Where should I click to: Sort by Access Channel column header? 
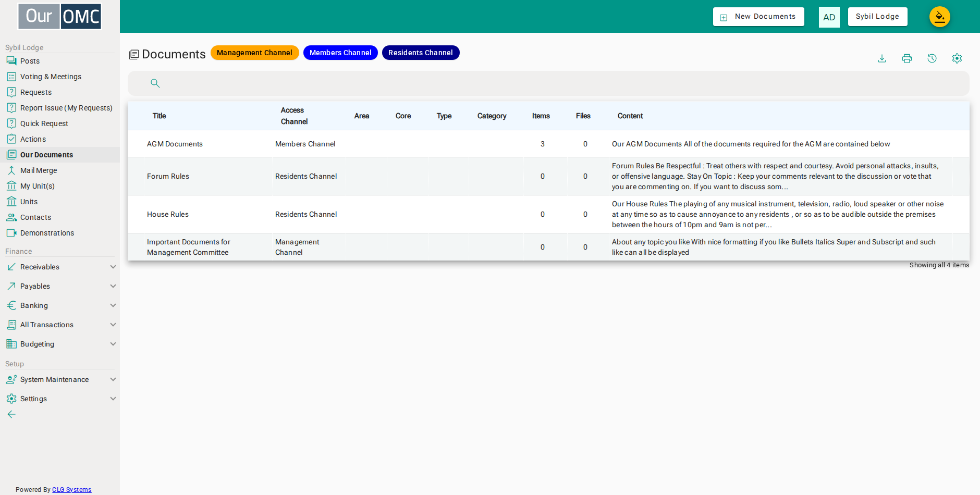point(294,116)
